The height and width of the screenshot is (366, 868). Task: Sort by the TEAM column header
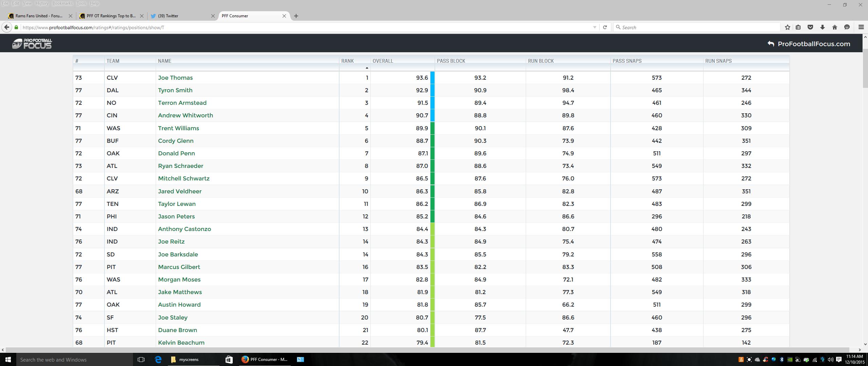click(113, 61)
